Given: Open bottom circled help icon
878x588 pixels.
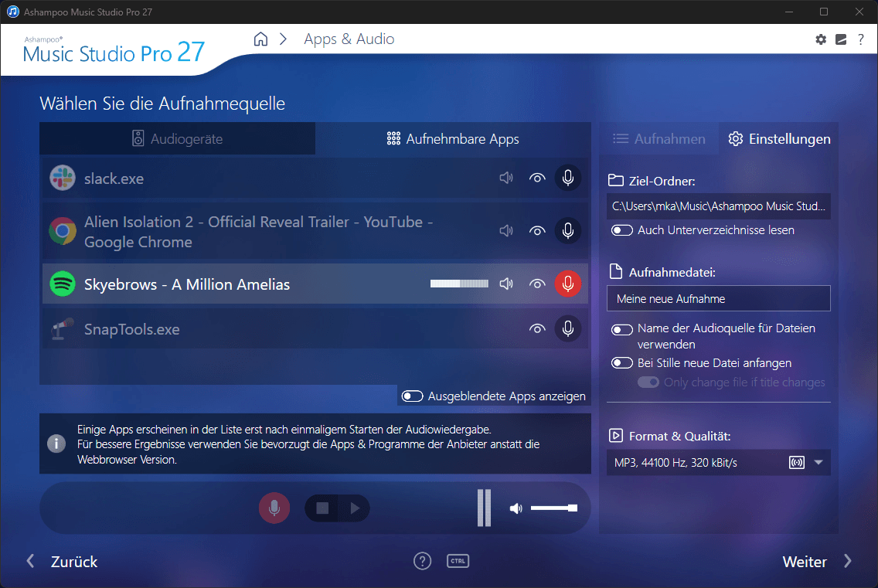Looking at the screenshot, I should tap(422, 561).
